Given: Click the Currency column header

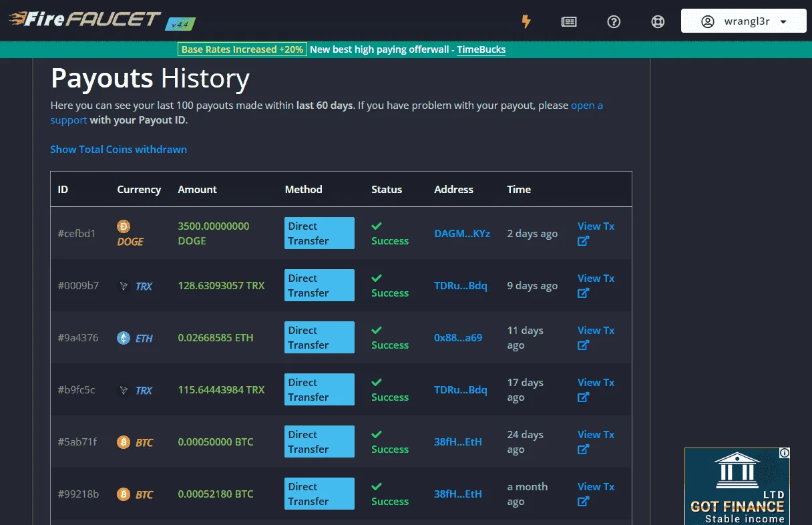Looking at the screenshot, I should click(x=139, y=189).
